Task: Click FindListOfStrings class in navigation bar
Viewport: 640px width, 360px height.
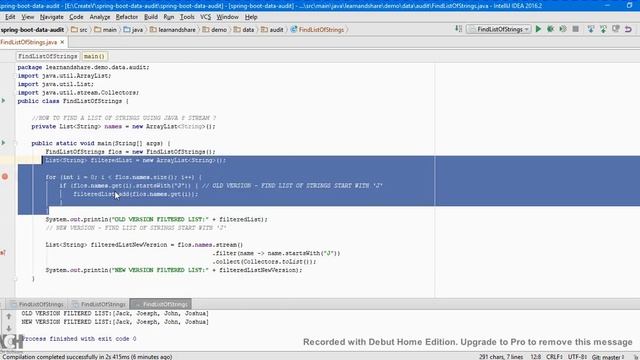Action: [318, 29]
